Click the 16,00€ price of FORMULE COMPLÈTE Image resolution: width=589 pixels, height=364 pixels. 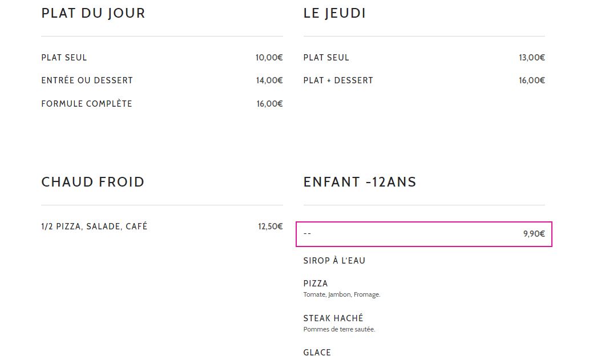tap(270, 104)
